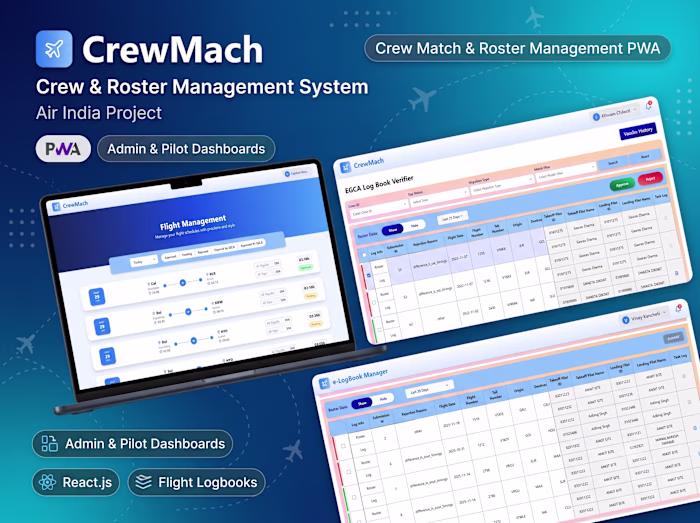Viewport: 700px width, 523px height.
Task: Click the plane circle on the BLR route line
Action: click(183, 282)
